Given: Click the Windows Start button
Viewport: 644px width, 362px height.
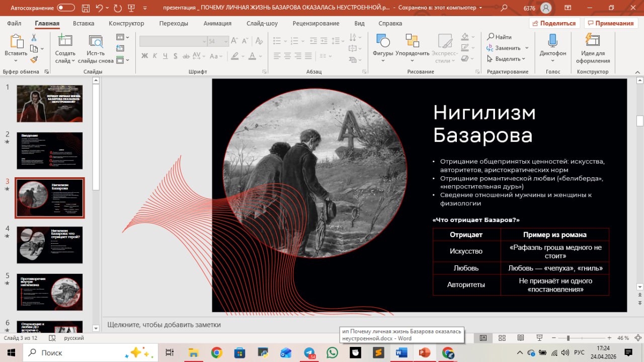Looking at the screenshot, I should 11,352.
